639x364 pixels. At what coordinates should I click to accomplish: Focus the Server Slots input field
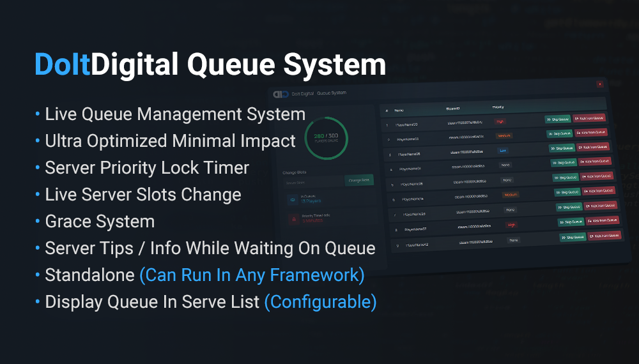click(313, 182)
